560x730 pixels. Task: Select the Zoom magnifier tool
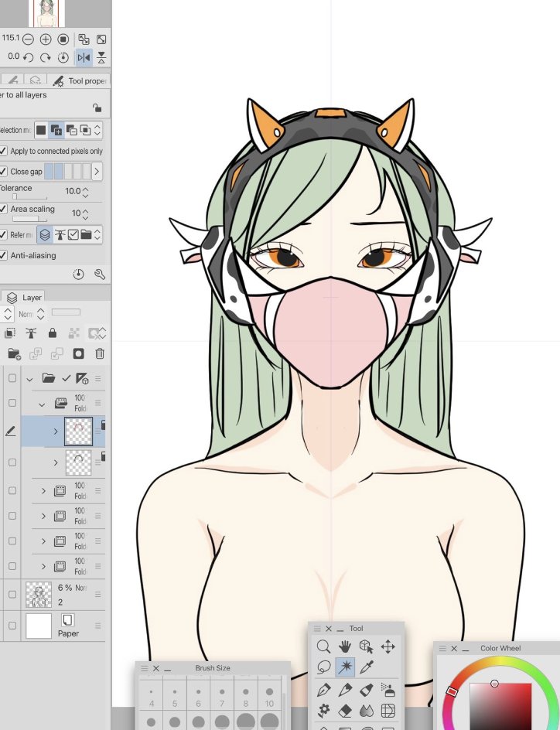point(323,646)
